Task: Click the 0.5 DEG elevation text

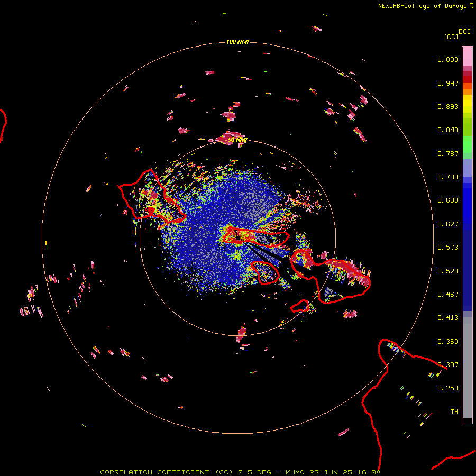Action: pyautogui.click(x=255, y=472)
